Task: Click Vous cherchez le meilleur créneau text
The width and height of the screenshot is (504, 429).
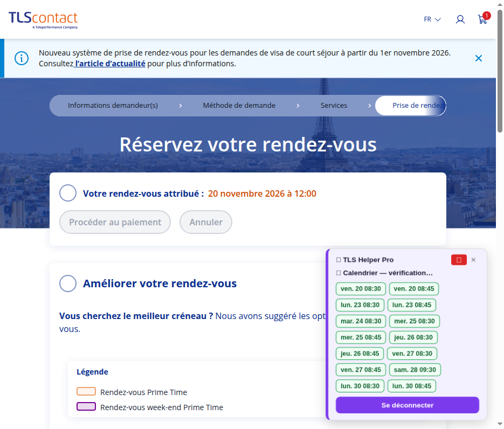Action: tap(136, 316)
